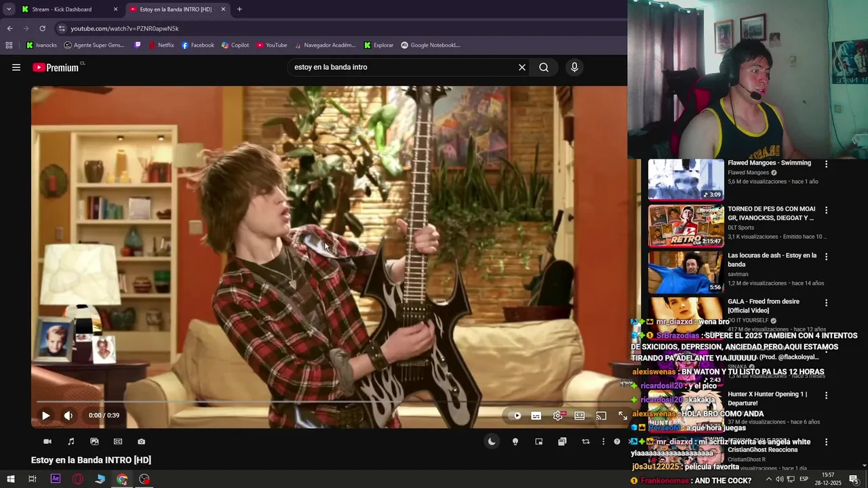Clear the search query with the X
This screenshot has width=868, height=488.
522,67
